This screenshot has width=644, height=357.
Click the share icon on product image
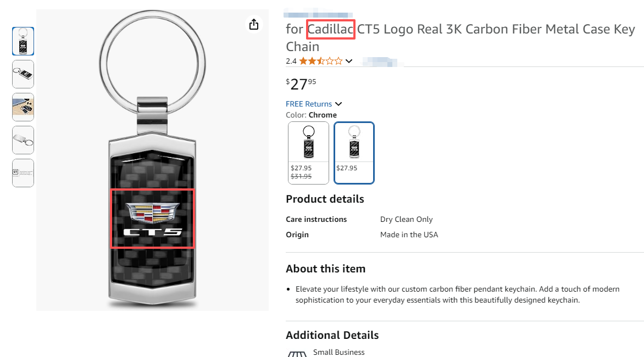[x=253, y=24]
